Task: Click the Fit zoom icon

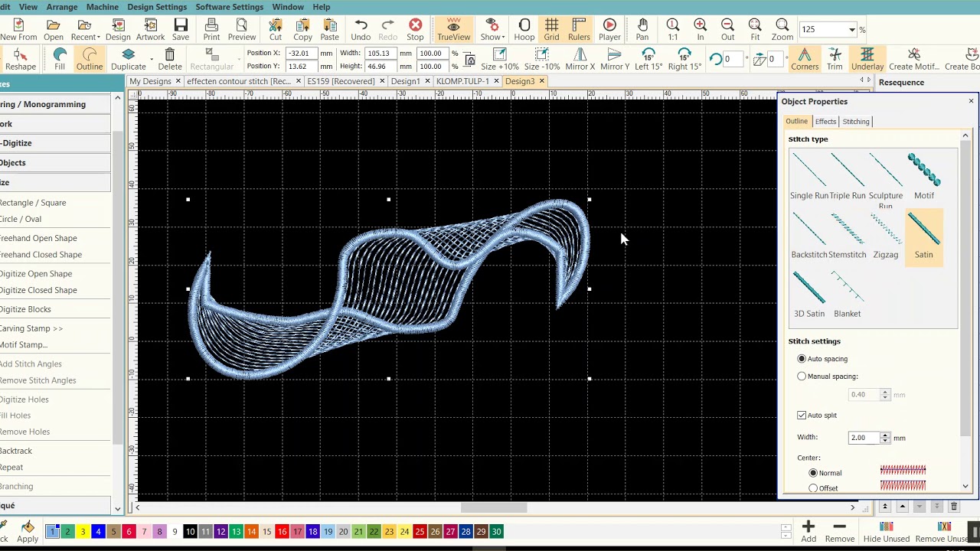Action: [755, 29]
